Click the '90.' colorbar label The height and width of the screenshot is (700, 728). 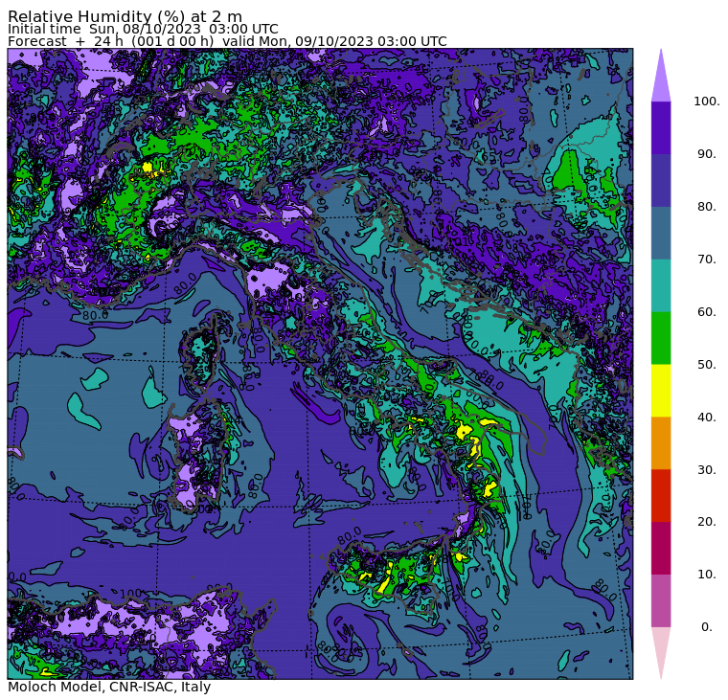pos(706,154)
